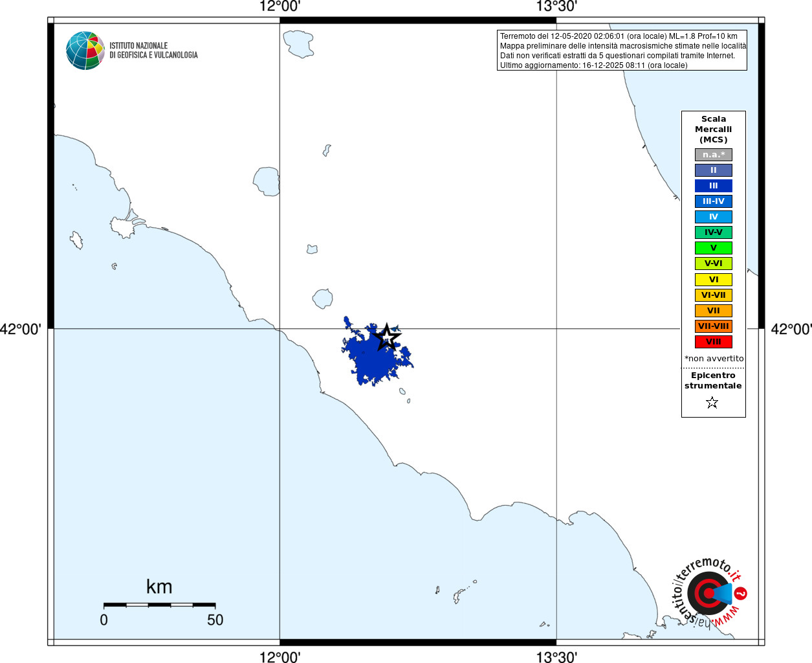Click the Scala Mercalli (MCS) legend title
The width and height of the screenshot is (812, 663).
pyautogui.click(x=714, y=129)
